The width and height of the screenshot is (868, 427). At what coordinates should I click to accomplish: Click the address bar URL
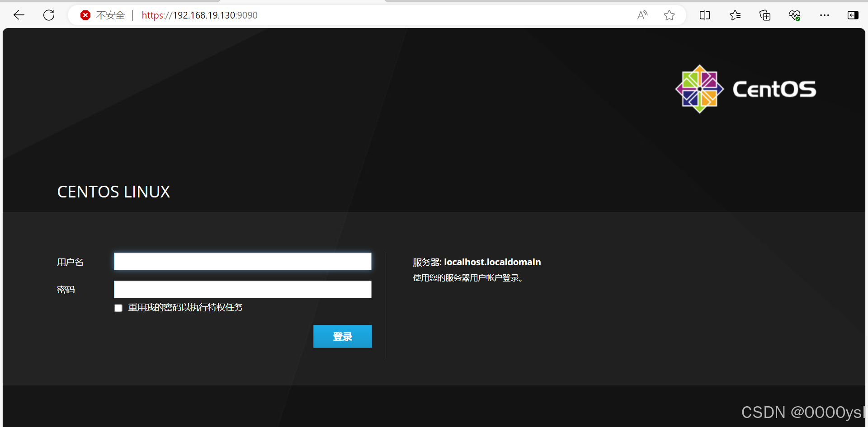[200, 15]
